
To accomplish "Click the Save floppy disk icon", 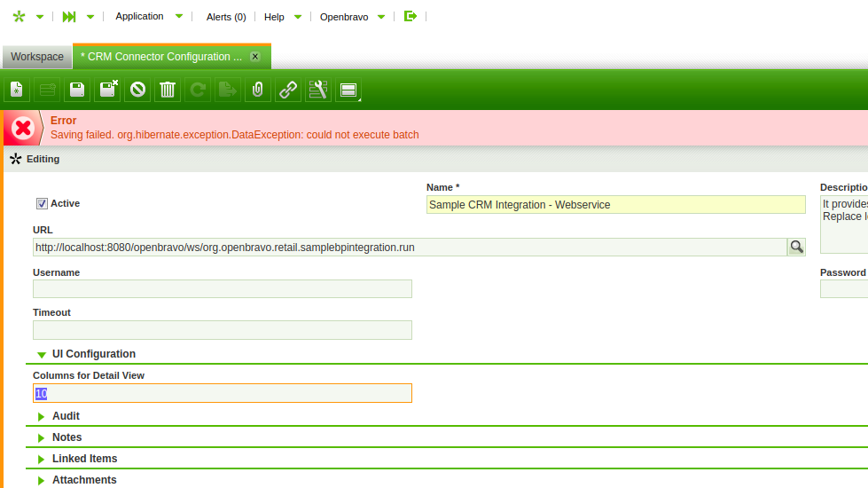I will tap(77, 90).
